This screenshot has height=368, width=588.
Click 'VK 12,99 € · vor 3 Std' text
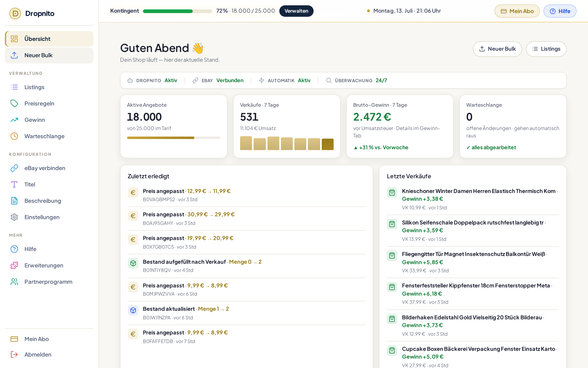click(424, 334)
